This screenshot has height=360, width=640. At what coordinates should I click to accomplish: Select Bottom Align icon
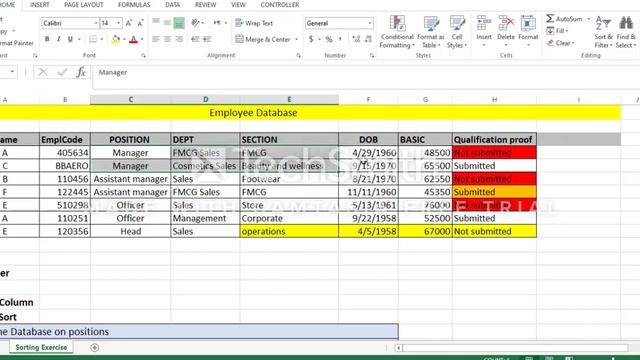pos(179,23)
